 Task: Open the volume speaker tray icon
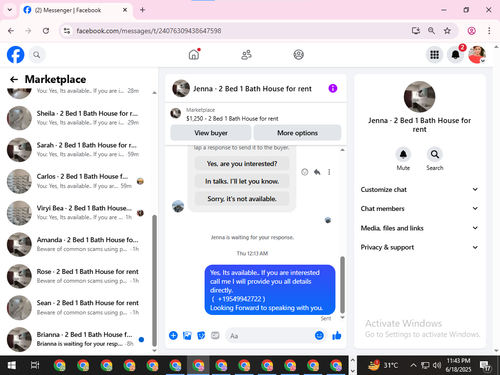pyautogui.click(x=437, y=365)
